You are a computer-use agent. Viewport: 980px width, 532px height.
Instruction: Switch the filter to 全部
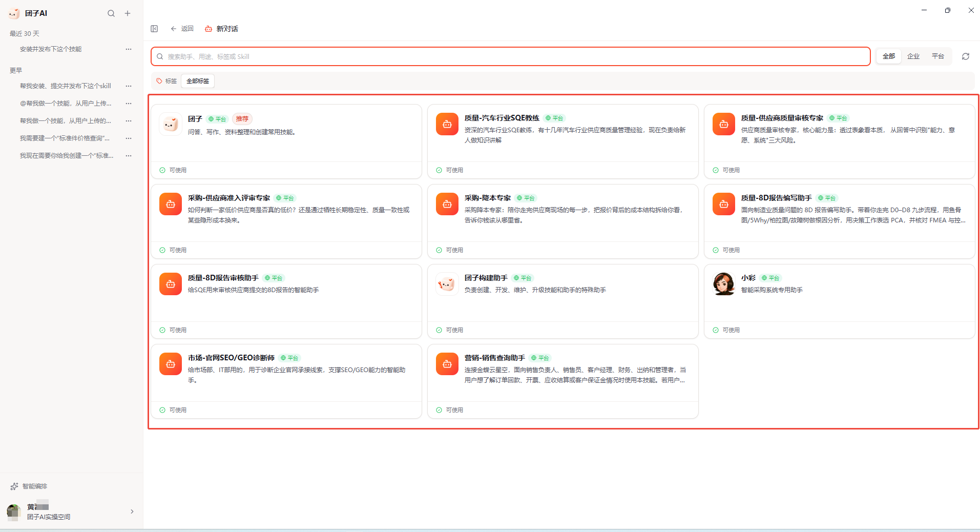pyautogui.click(x=889, y=56)
